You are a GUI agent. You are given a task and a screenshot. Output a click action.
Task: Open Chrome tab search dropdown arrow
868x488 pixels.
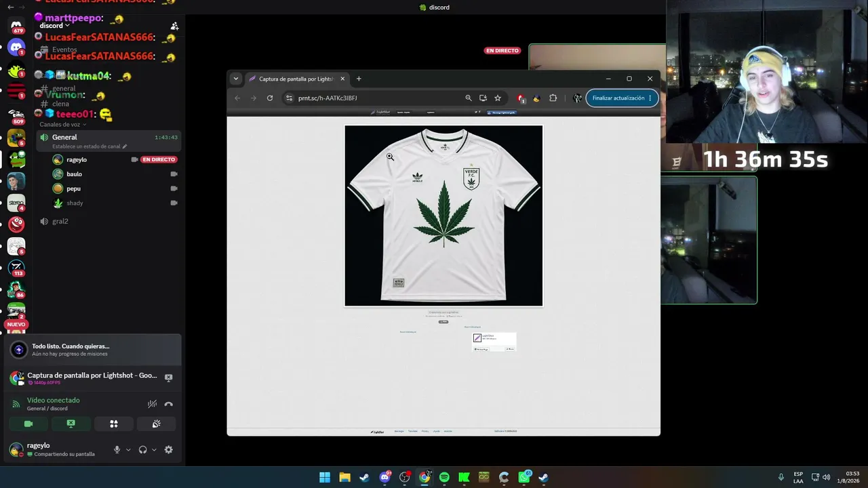click(x=236, y=79)
